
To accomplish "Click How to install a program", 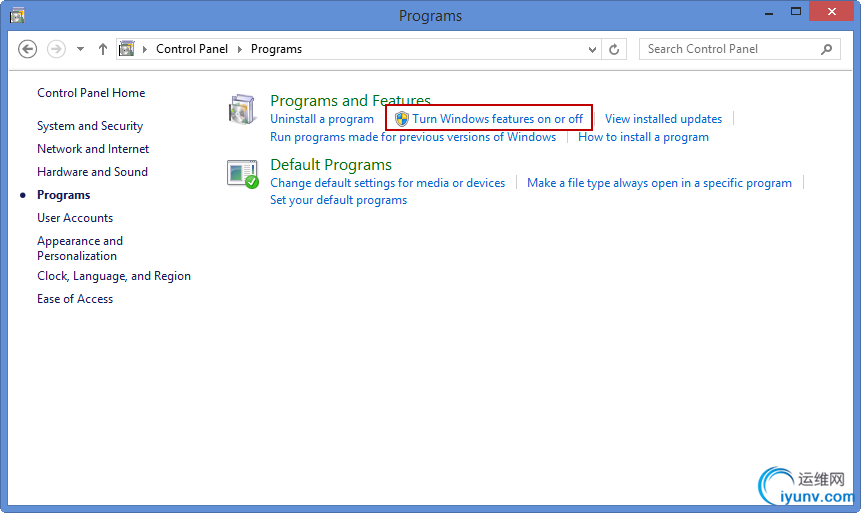I will [644, 137].
